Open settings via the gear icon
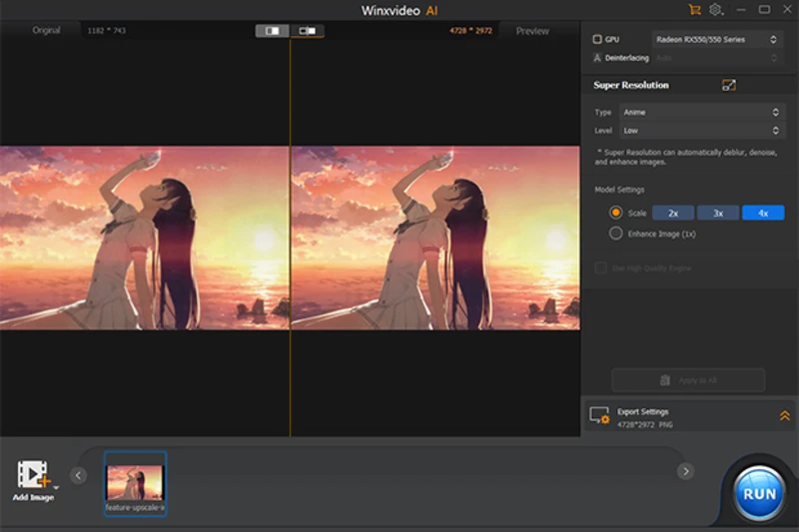This screenshot has height=532, width=799. [x=716, y=10]
